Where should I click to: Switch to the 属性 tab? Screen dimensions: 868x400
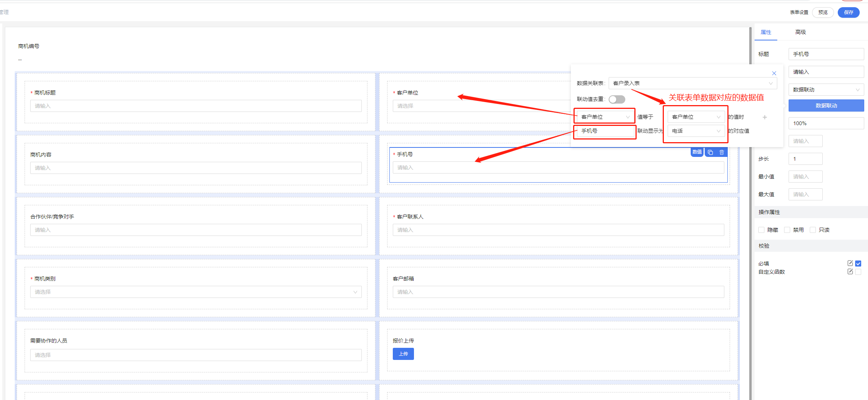pyautogui.click(x=766, y=32)
